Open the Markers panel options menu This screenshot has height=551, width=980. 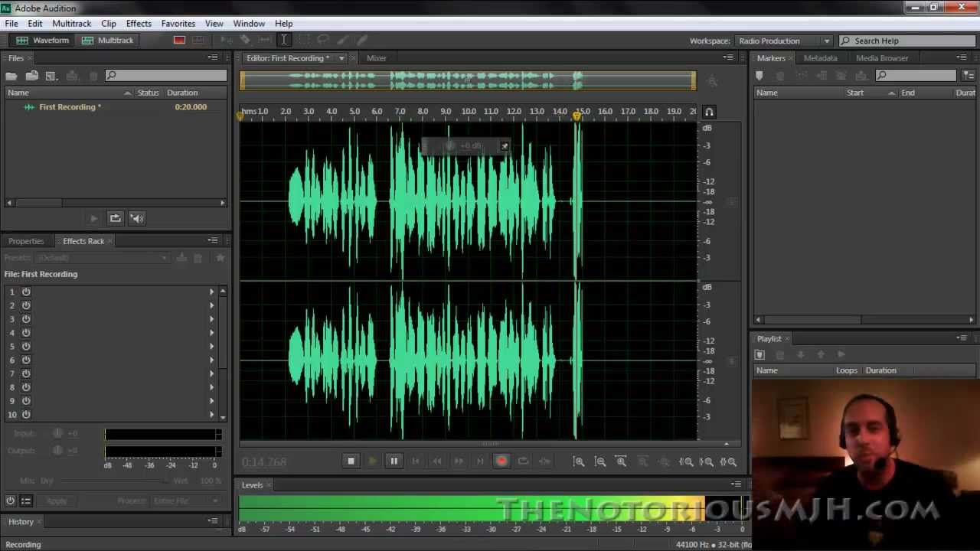point(962,58)
